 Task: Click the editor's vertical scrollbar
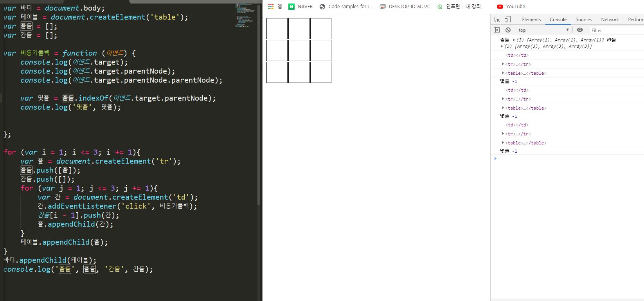point(259,105)
